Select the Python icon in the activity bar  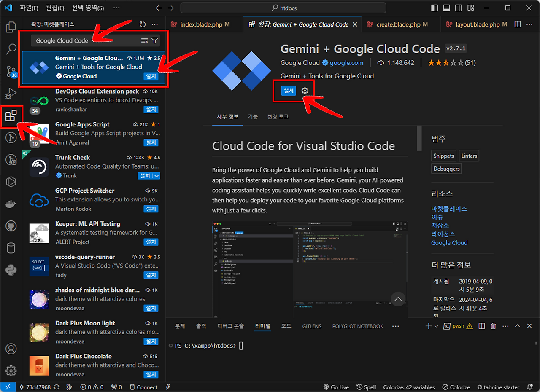click(11, 270)
